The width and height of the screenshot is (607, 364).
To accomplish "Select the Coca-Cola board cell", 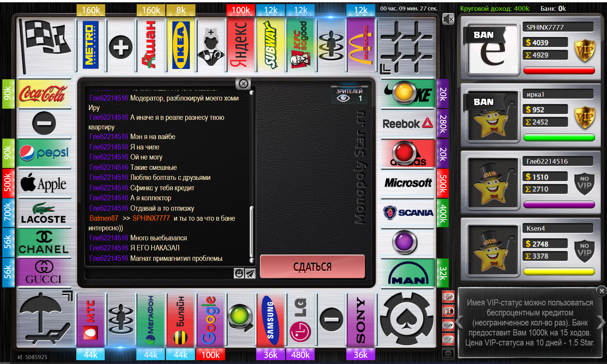I will tap(44, 94).
